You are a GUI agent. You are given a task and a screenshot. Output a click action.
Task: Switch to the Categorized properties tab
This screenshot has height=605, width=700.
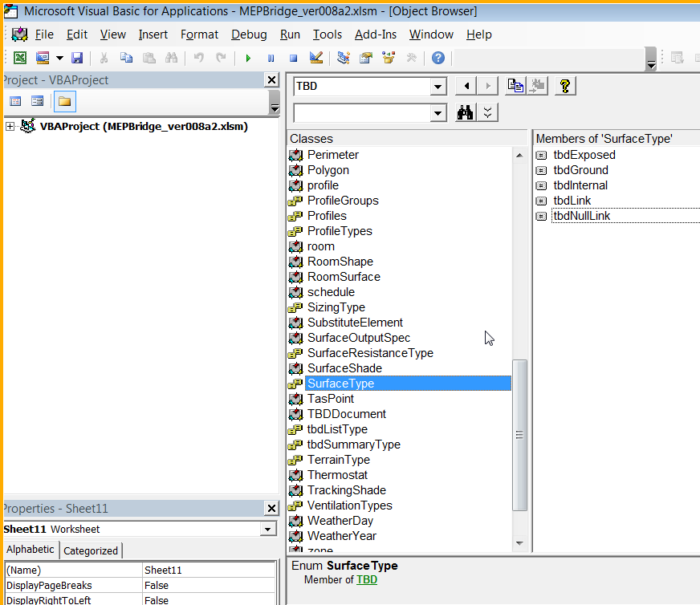pos(91,550)
